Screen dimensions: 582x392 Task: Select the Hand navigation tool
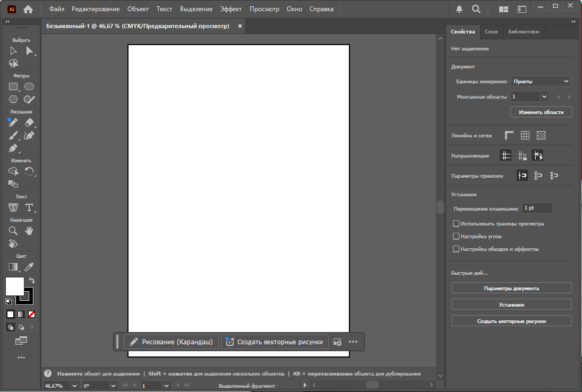coord(29,231)
